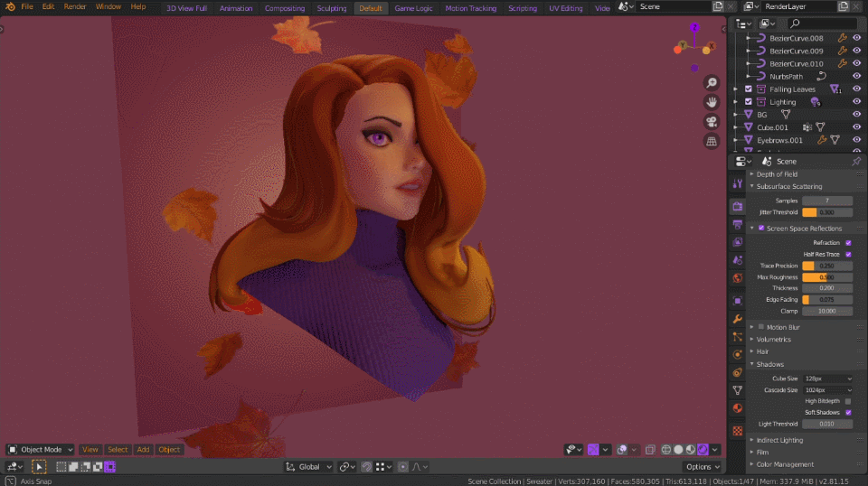Open the File menu
868x486 pixels.
(x=26, y=6)
